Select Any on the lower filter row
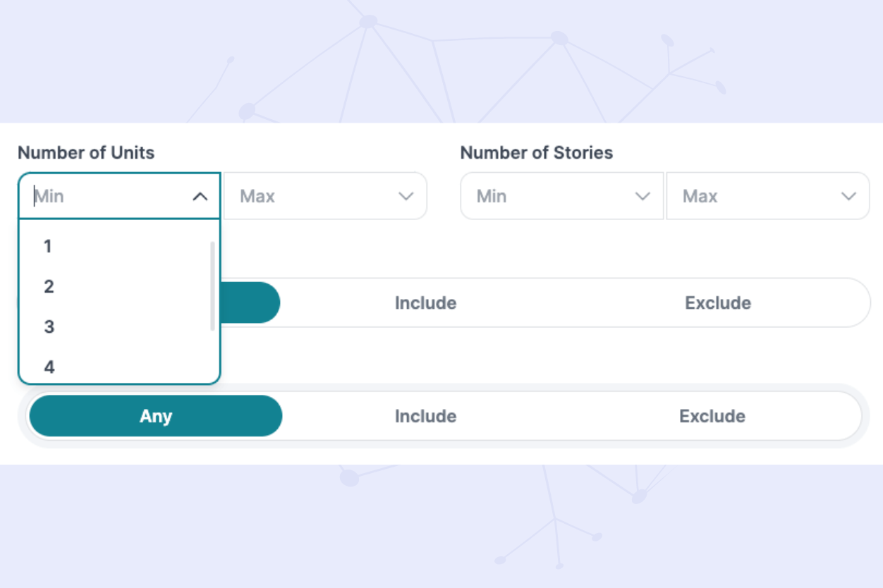 click(155, 416)
